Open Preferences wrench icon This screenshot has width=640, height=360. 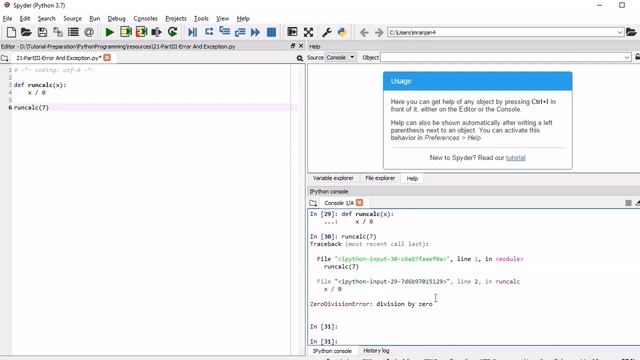327,32
